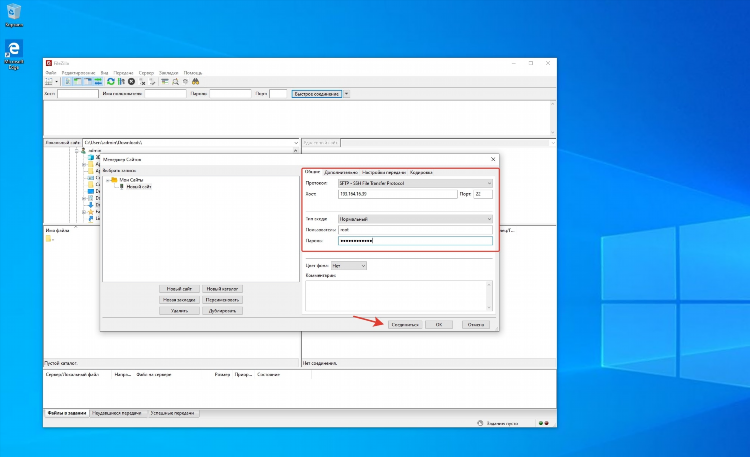Switch to Дополнительно tab
The image size is (750, 457).
(x=341, y=172)
